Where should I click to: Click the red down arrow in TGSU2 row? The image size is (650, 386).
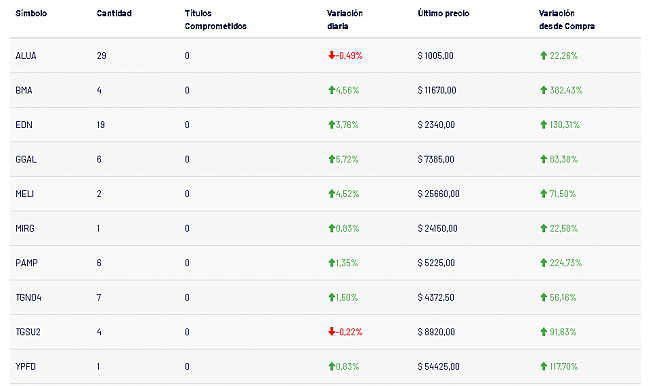(331, 332)
